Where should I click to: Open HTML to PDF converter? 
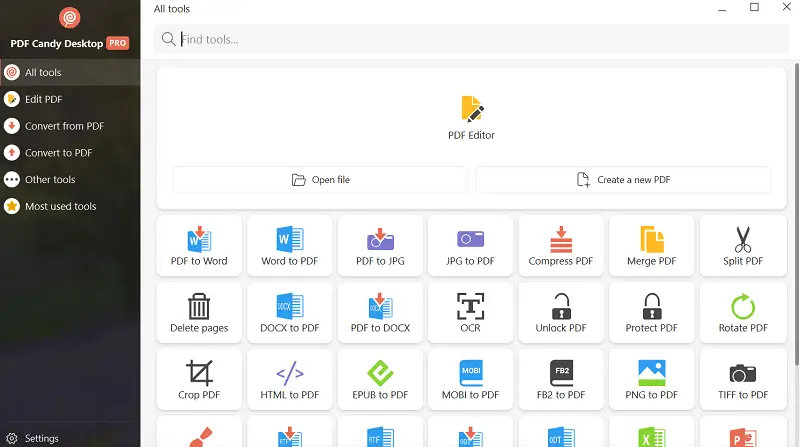(289, 379)
